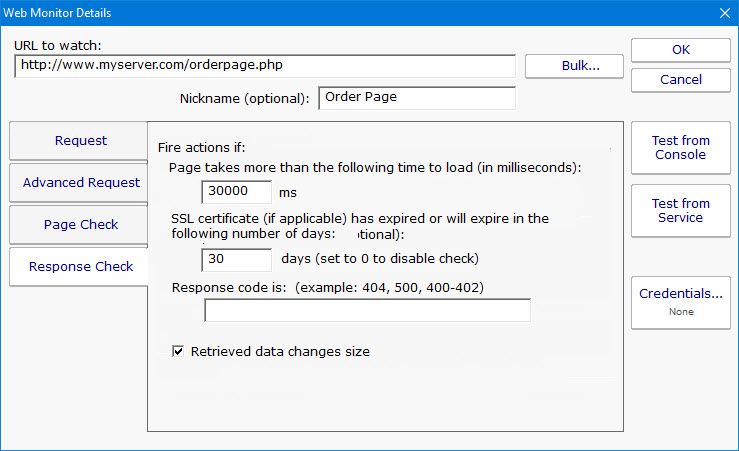Screen dimensions: 739x451
Task: Click the 'Retrieved data changes size' label text
Action: [280, 351]
